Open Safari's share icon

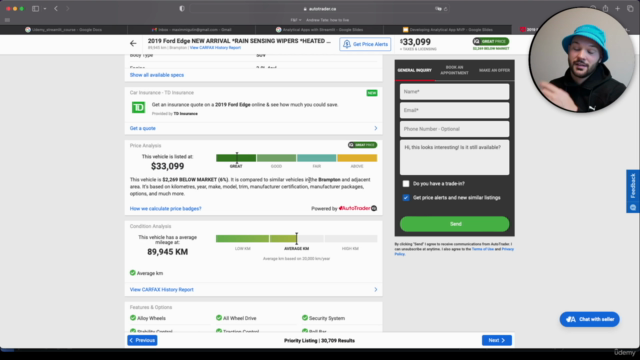click(605, 9)
